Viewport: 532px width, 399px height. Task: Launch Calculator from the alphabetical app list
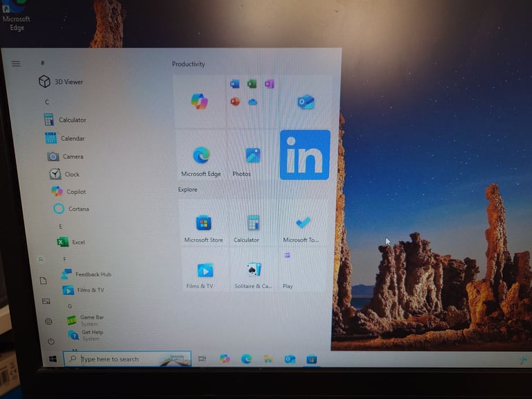coord(65,120)
